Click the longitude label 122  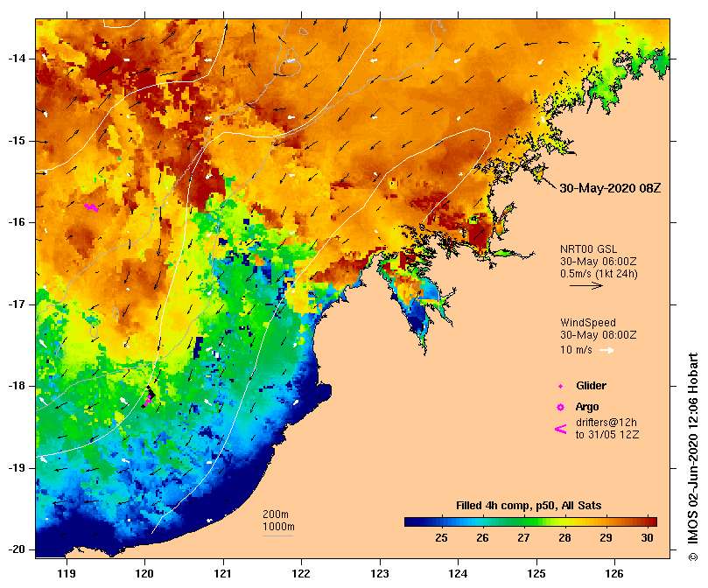[302, 574]
